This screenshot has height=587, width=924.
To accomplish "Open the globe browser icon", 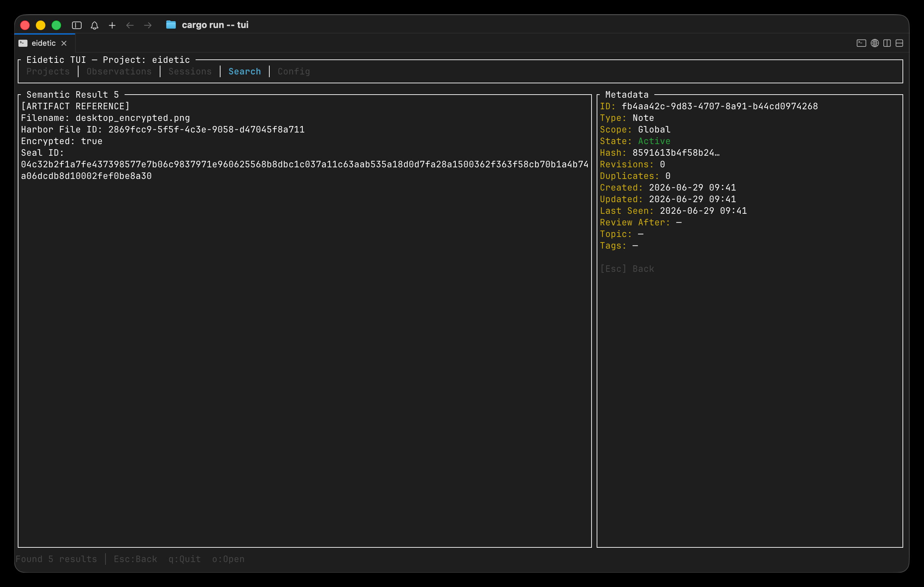I will click(x=875, y=43).
